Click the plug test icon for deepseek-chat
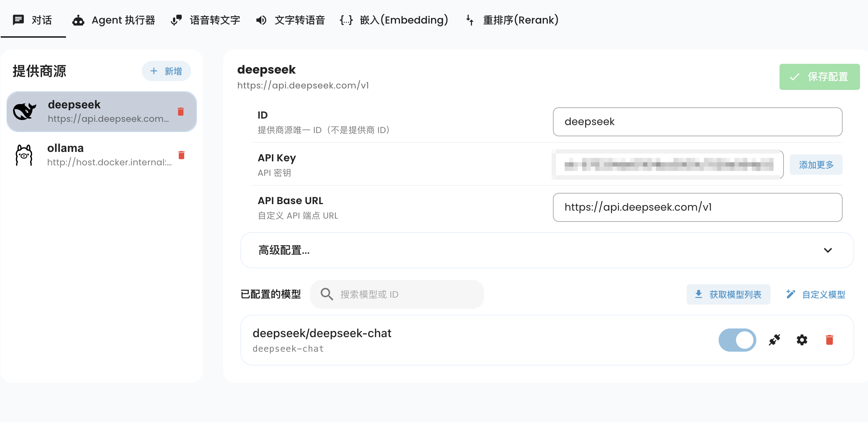 click(x=774, y=340)
